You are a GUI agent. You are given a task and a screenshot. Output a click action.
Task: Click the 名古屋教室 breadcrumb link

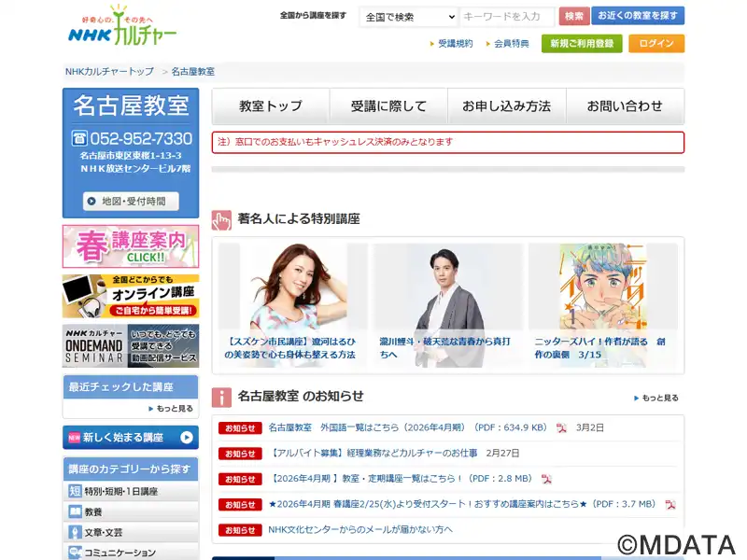tap(193, 72)
